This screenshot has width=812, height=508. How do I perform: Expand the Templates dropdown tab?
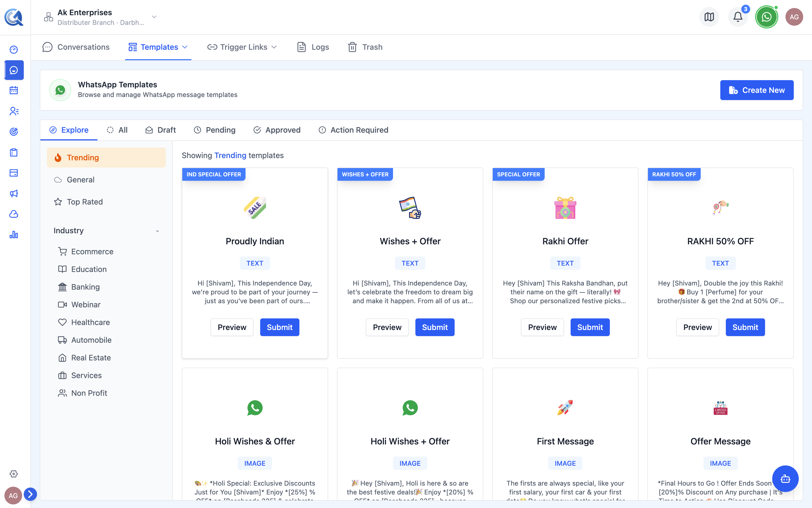click(158, 47)
